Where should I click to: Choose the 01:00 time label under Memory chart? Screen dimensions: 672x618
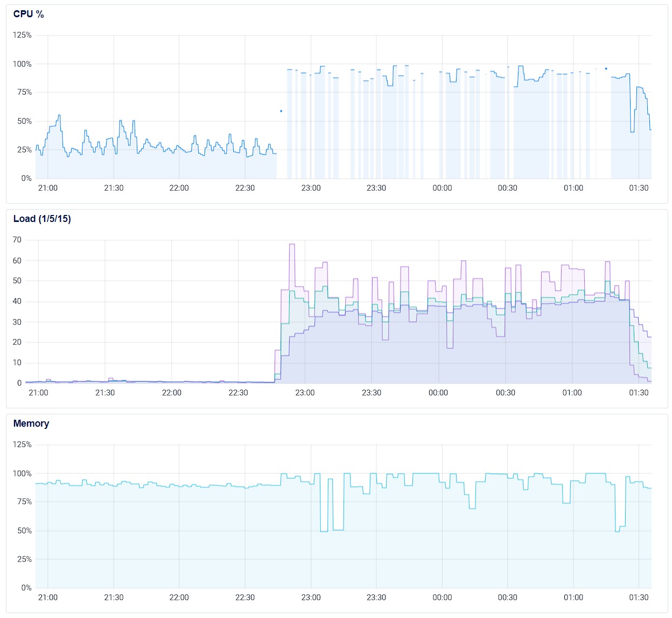[573, 598]
